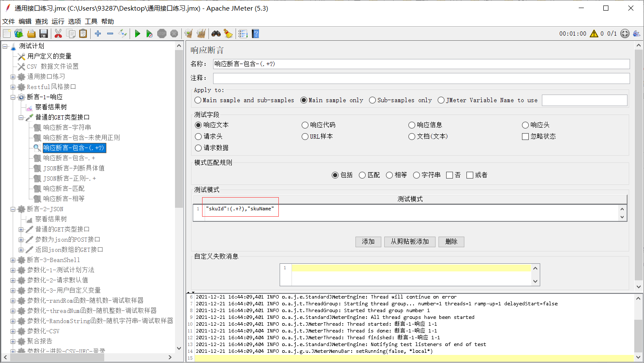Click the 名称 input field
644x363 pixels.
pos(421,64)
